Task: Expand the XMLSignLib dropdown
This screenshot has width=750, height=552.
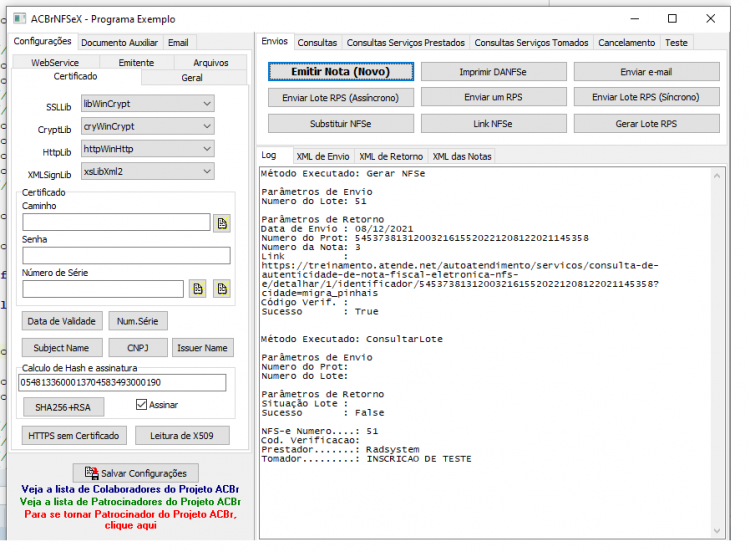Action: pos(148,171)
